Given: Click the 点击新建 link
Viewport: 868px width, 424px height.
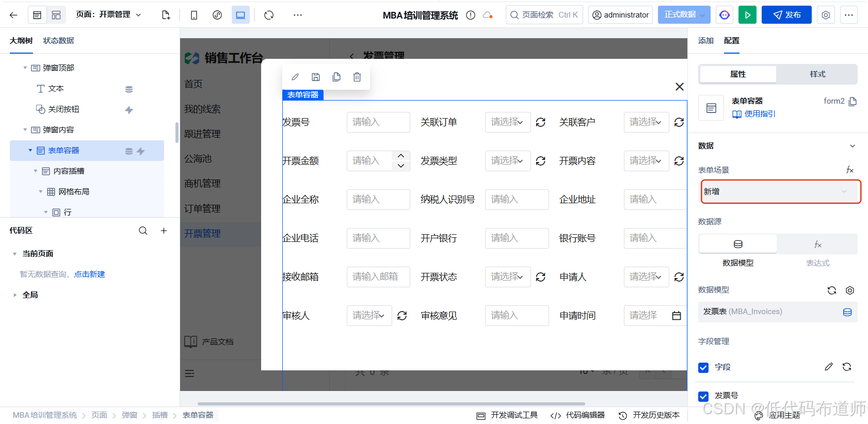Looking at the screenshot, I should pos(89,274).
